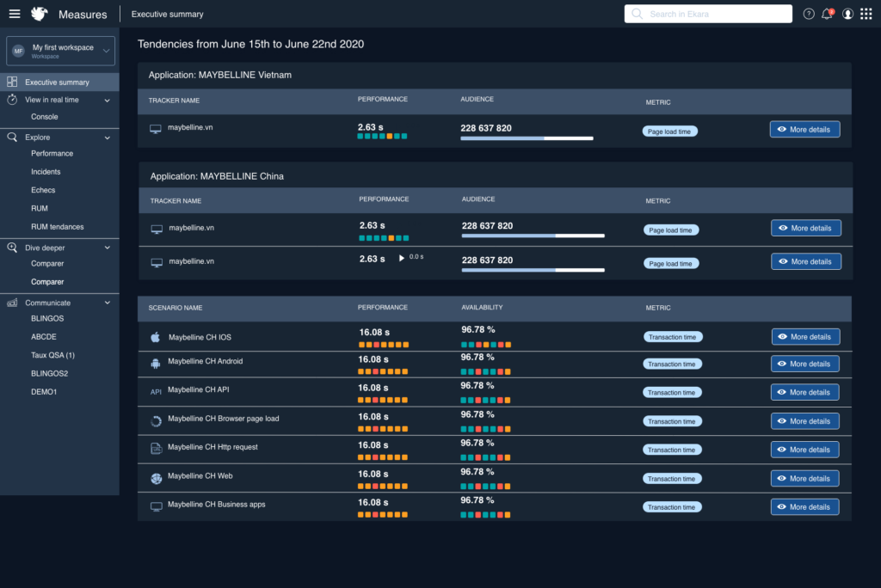
Task: Click the monitor icon for Vietnam maybelline.vn
Action: (155, 129)
